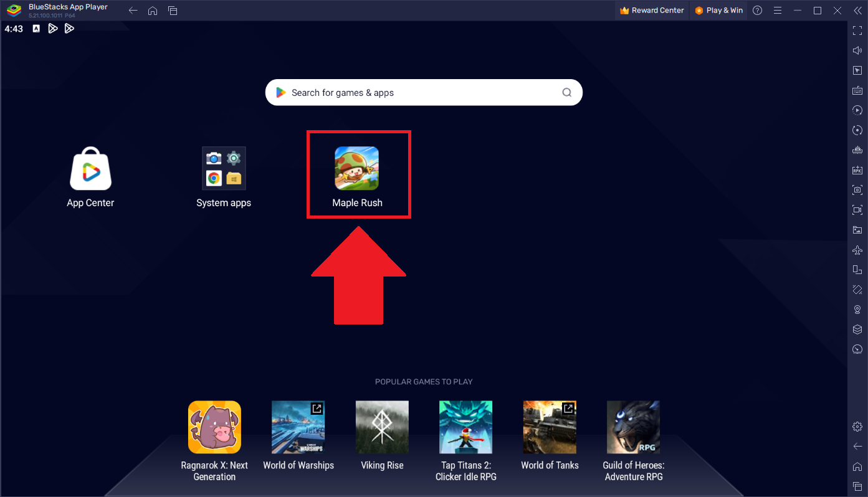
Task: Open Ragnarok X: Next Generation
Action: pos(214,427)
